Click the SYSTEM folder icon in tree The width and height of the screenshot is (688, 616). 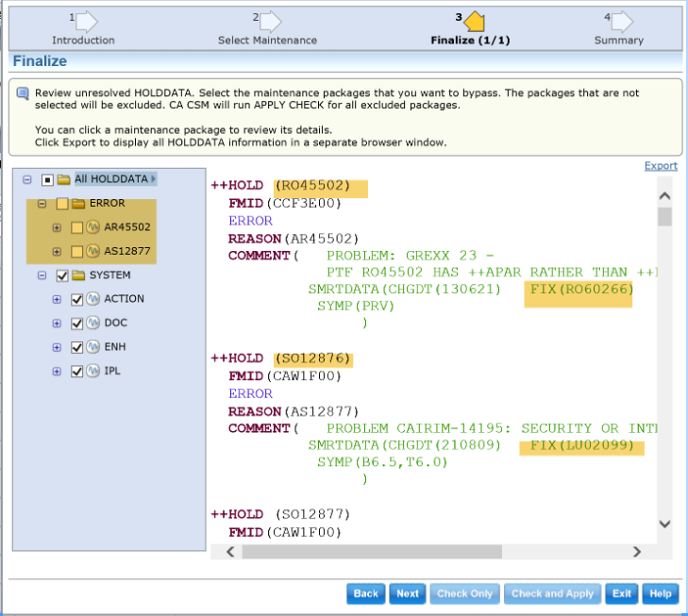point(78,275)
